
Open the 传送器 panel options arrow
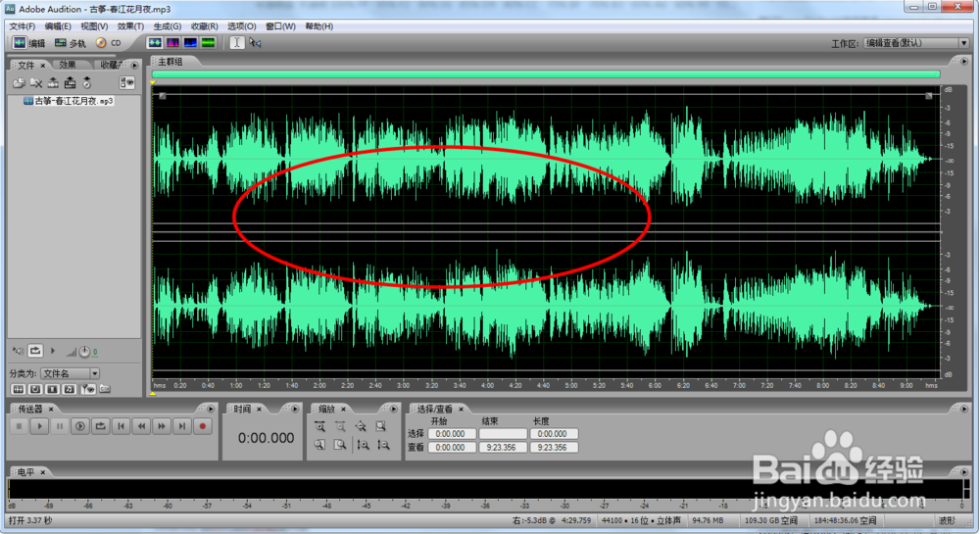coord(211,410)
